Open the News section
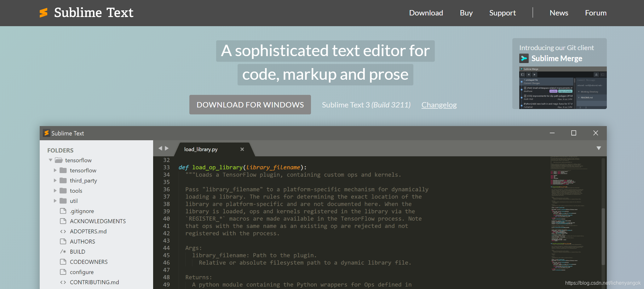644x289 pixels. tap(559, 13)
